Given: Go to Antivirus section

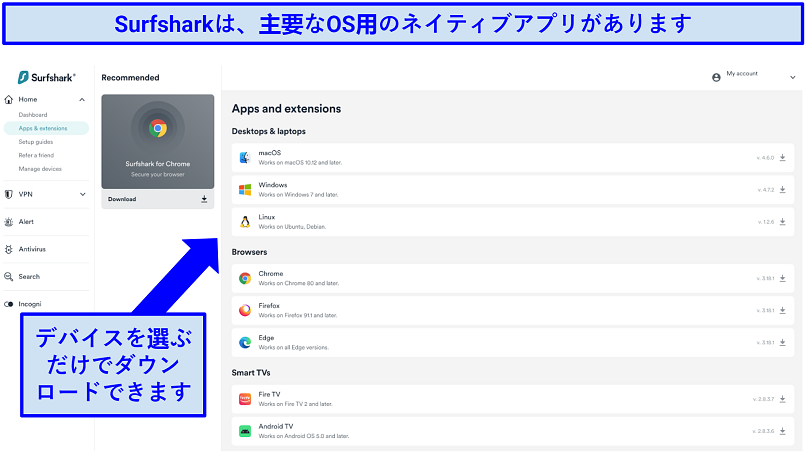Looking at the screenshot, I should tap(32, 249).
